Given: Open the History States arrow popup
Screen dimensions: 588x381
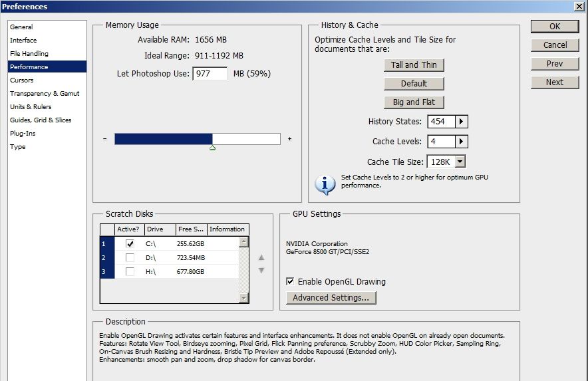Looking at the screenshot, I should [x=461, y=122].
